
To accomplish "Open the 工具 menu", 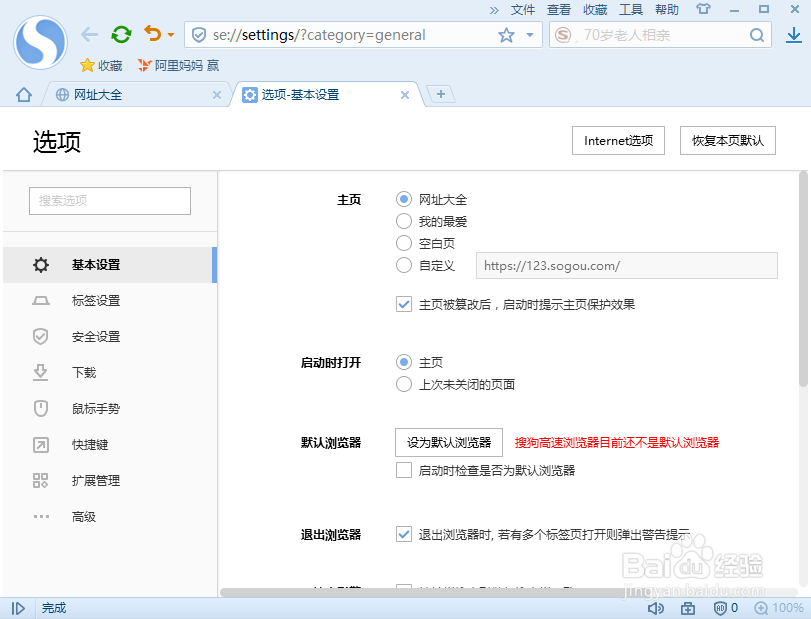I will 630,10.
